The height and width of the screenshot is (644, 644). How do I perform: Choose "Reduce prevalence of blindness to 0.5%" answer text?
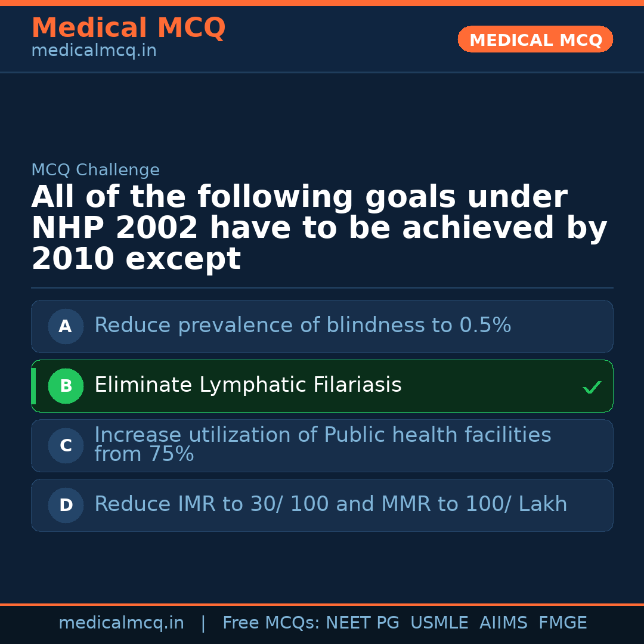tap(302, 326)
